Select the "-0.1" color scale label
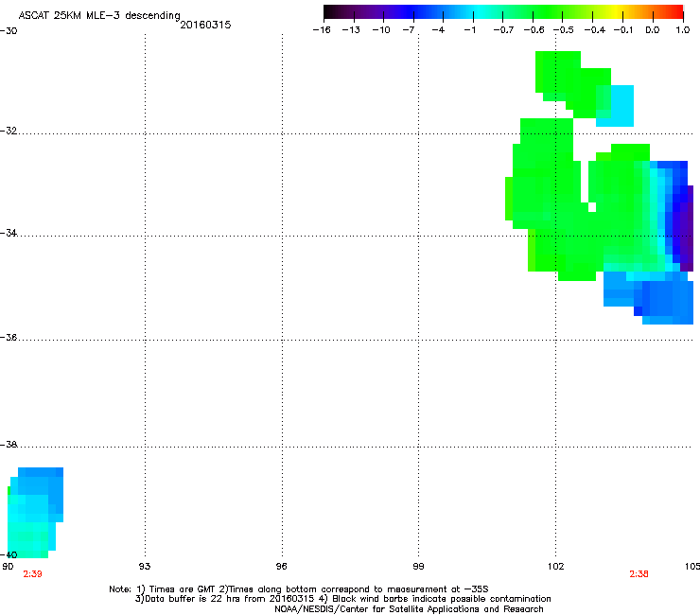The height and width of the screenshot is (615, 700). point(623,30)
